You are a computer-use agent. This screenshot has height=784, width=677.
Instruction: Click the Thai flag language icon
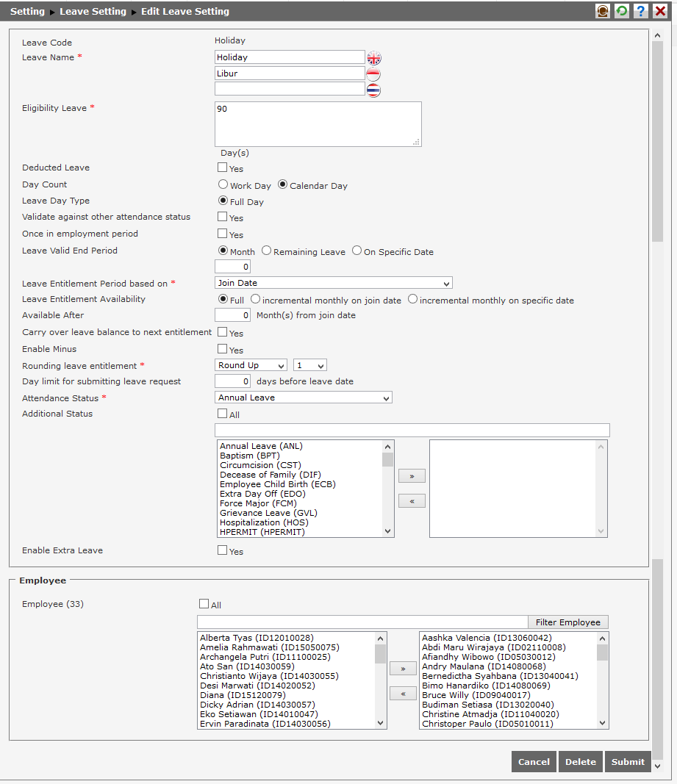point(373,90)
